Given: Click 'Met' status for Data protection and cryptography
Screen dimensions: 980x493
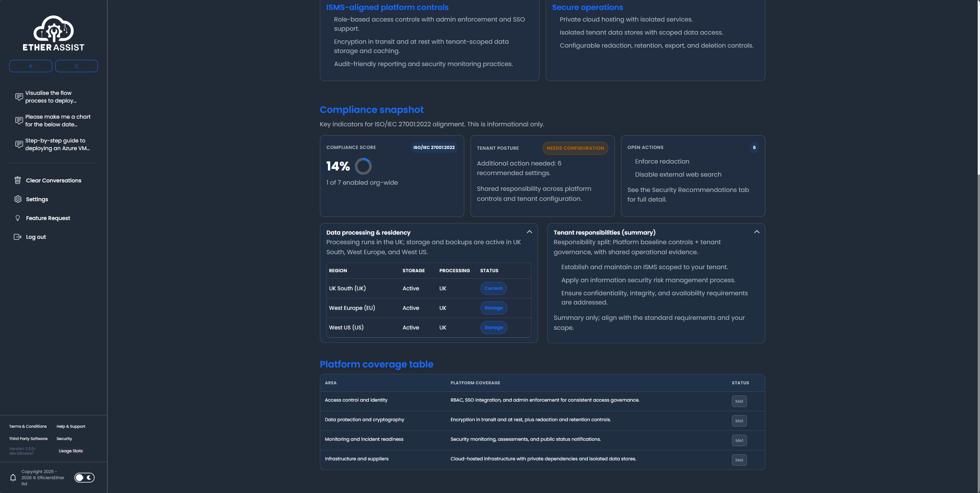Looking at the screenshot, I should [739, 421].
